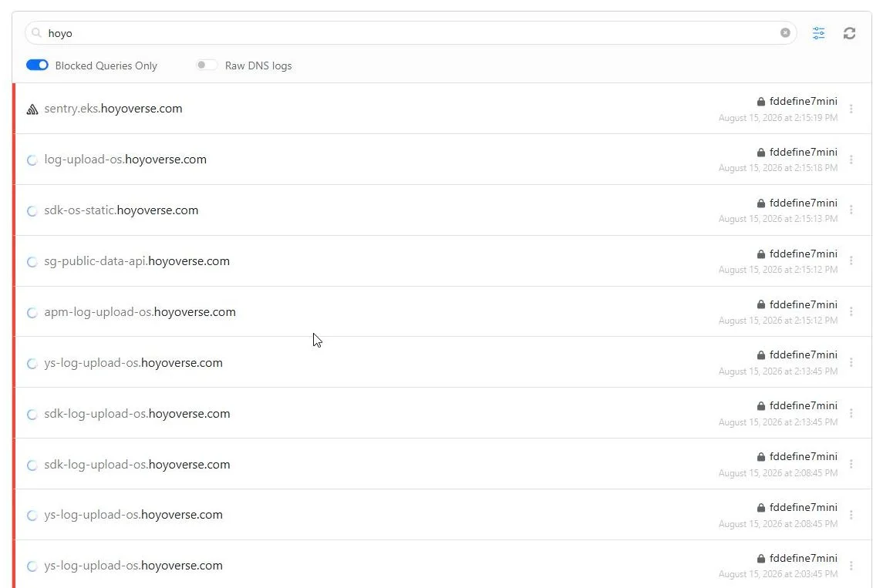Open options menu for sdk-log-upload-os at 2:08:45 PM
The image size is (873, 588).
(x=851, y=464)
